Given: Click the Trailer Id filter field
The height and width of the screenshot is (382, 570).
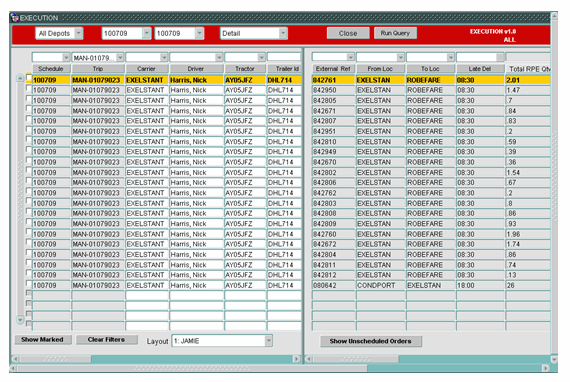Looking at the screenshot, I should 284,57.
